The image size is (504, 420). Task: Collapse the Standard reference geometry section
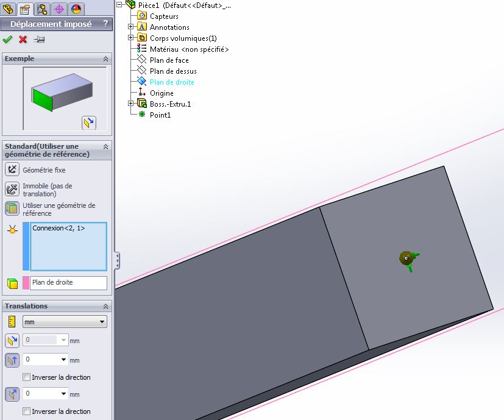coord(106,147)
